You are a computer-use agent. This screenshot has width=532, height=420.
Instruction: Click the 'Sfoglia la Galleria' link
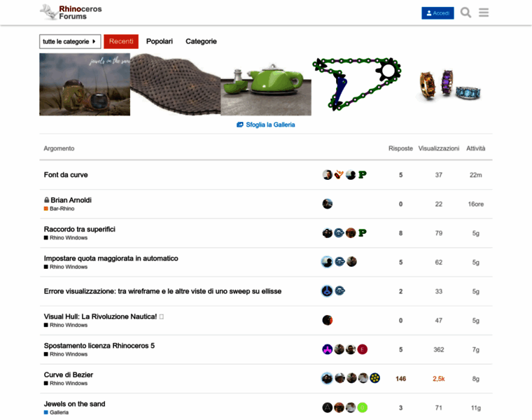click(x=266, y=125)
